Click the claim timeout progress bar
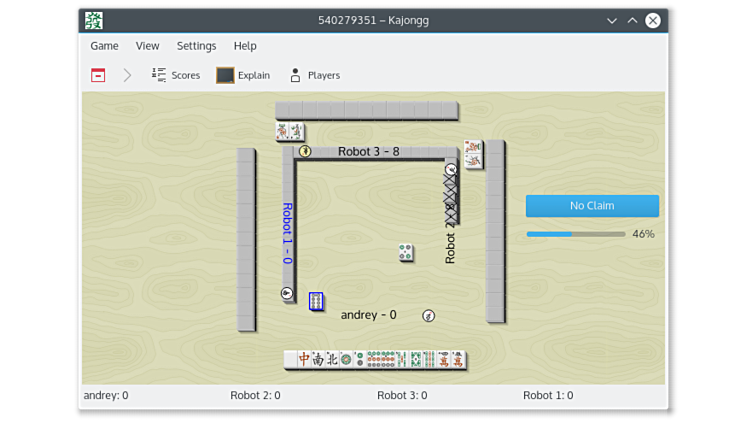The width and height of the screenshot is (752, 423). click(576, 234)
